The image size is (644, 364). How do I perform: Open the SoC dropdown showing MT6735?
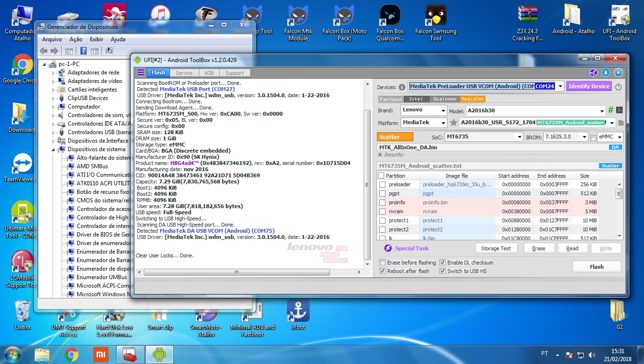click(x=519, y=137)
